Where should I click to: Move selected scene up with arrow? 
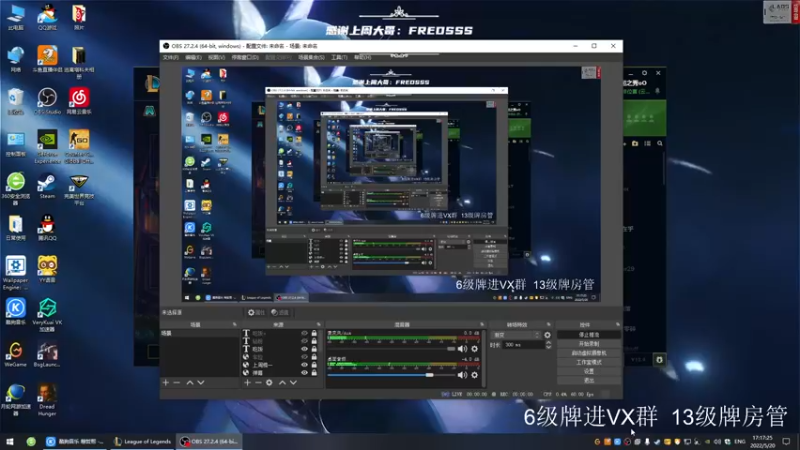[190, 382]
